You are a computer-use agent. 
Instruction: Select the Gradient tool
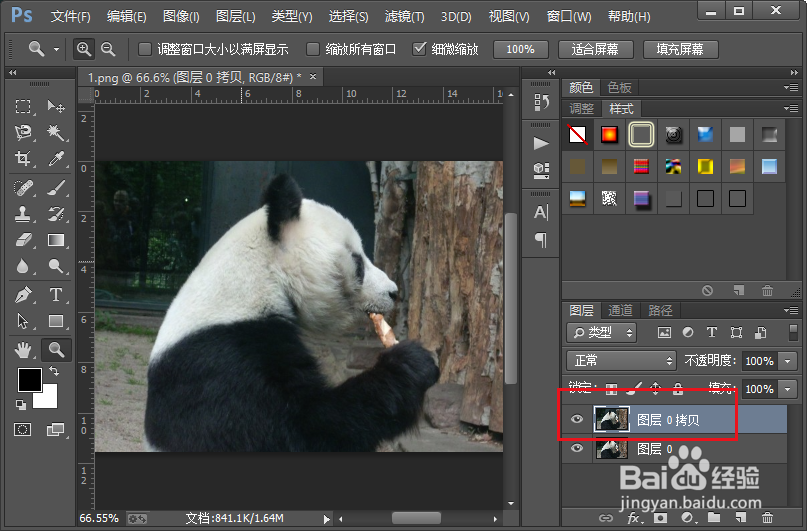pyautogui.click(x=56, y=240)
